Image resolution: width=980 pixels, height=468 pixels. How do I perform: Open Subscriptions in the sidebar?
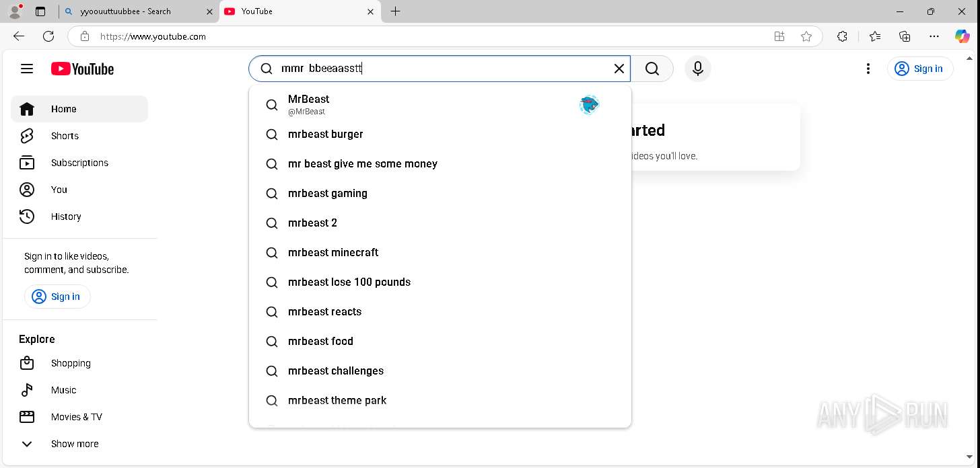pos(79,163)
